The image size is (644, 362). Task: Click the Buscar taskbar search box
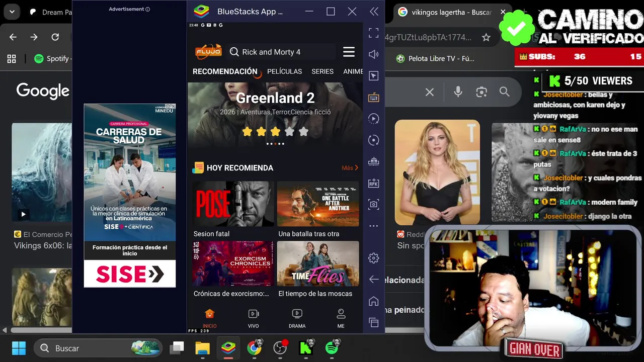coord(99,348)
